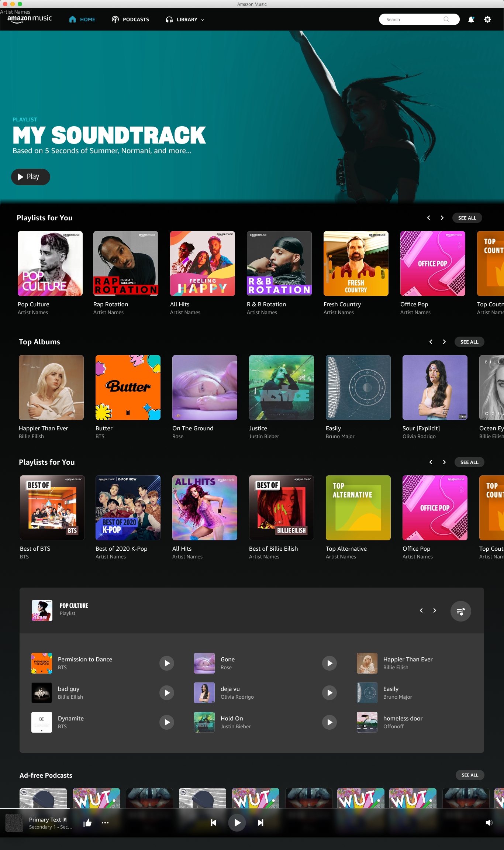Screen dimensions: 504x850
Task: Open the Best of 2020 K-Pop cover
Action: pos(128,508)
